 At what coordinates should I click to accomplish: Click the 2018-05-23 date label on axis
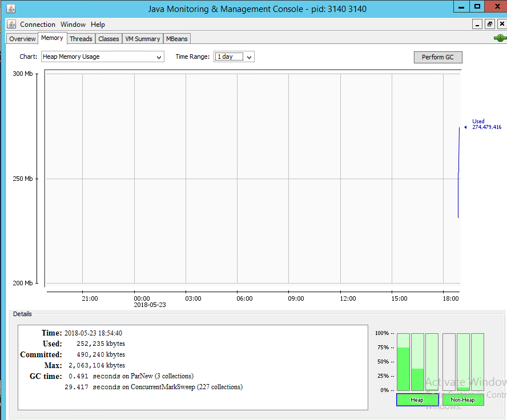point(150,305)
